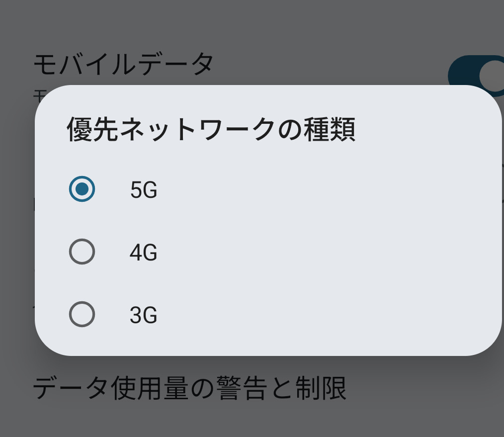Select the 3G radio button

[82, 314]
